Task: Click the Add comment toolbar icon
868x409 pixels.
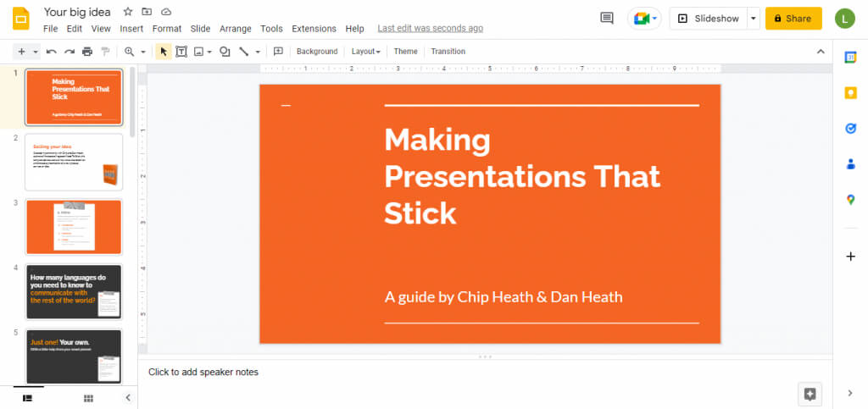Action: pyautogui.click(x=278, y=52)
